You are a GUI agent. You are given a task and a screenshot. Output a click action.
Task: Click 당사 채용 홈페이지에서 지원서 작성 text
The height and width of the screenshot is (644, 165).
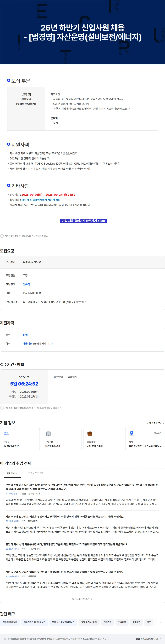41,200
